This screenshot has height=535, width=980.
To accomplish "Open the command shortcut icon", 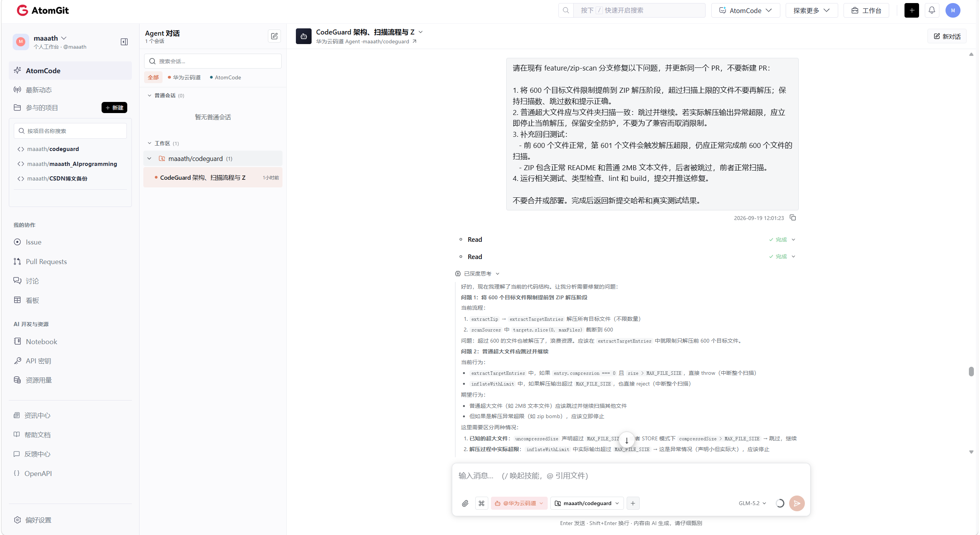I will 482,503.
